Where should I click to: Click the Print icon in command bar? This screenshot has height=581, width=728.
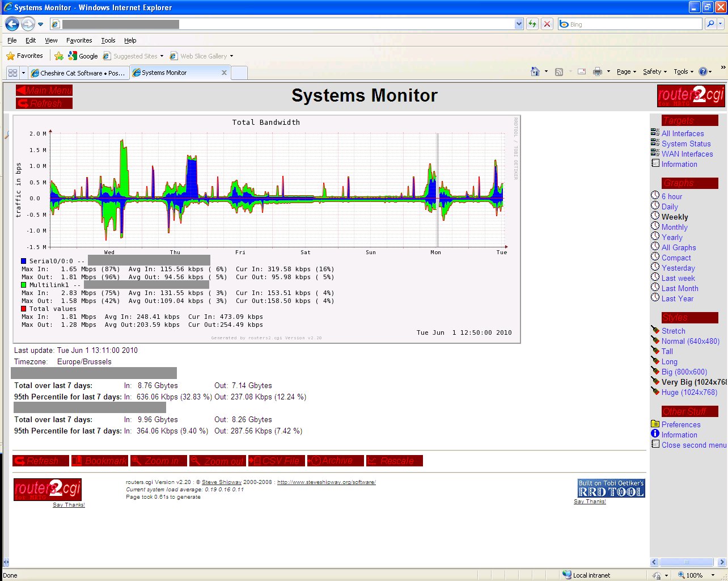coord(597,72)
